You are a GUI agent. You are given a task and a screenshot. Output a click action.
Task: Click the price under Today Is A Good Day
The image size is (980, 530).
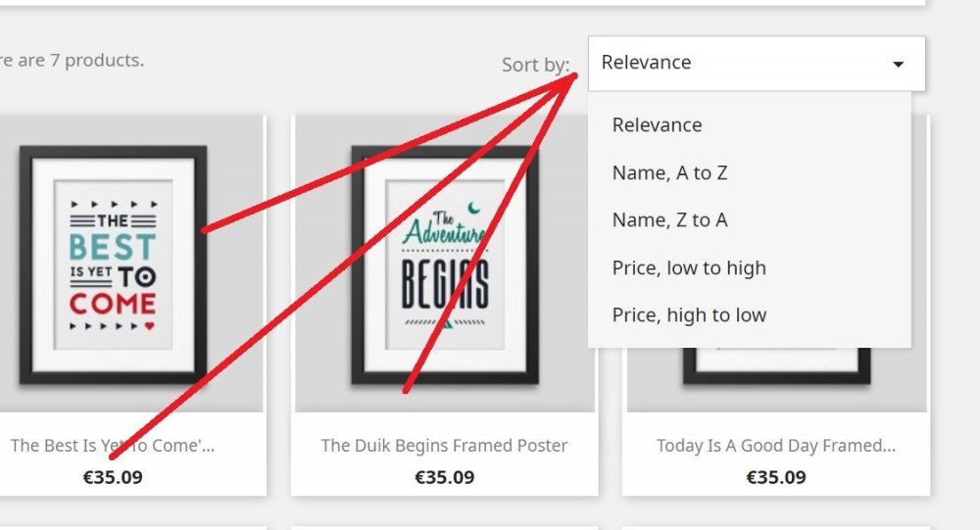775,477
